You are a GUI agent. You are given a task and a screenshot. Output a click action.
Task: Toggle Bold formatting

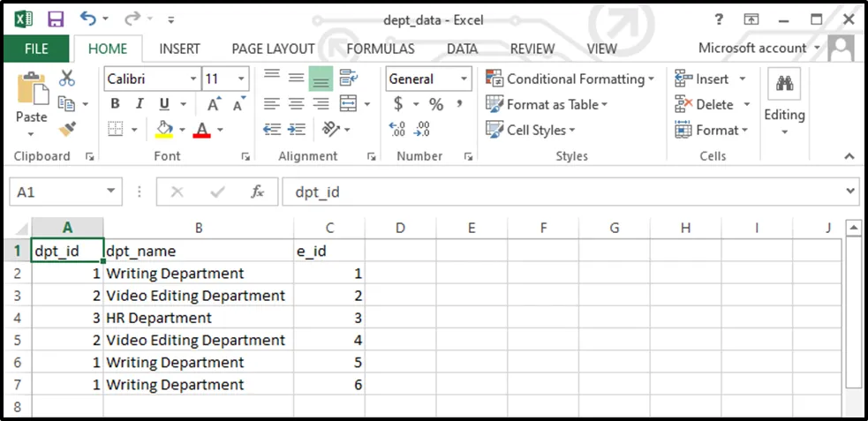click(115, 104)
